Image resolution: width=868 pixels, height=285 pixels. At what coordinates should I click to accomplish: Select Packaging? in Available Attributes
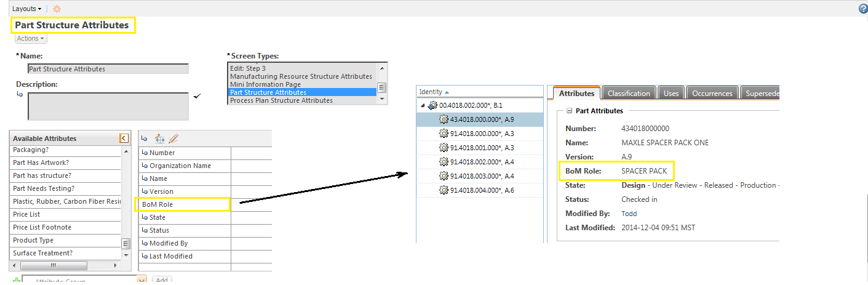point(65,150)
